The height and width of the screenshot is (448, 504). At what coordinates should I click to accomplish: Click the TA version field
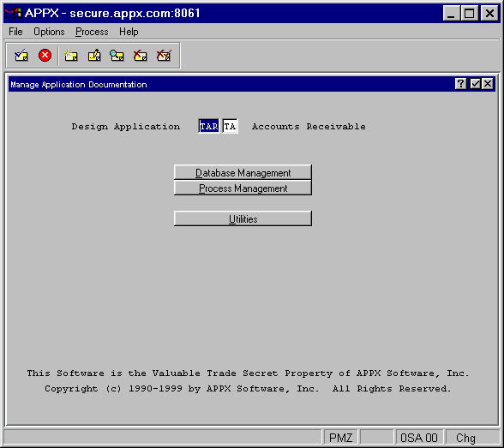click(230, 126)
